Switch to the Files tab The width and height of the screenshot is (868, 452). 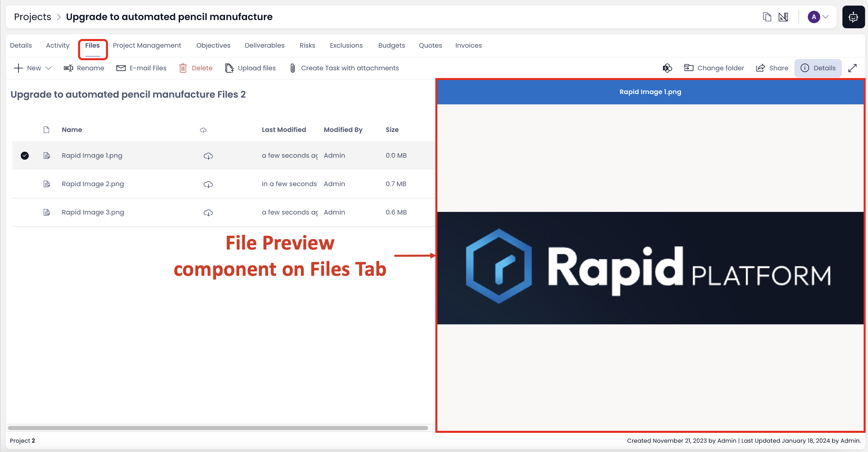[x=93, y=45]
